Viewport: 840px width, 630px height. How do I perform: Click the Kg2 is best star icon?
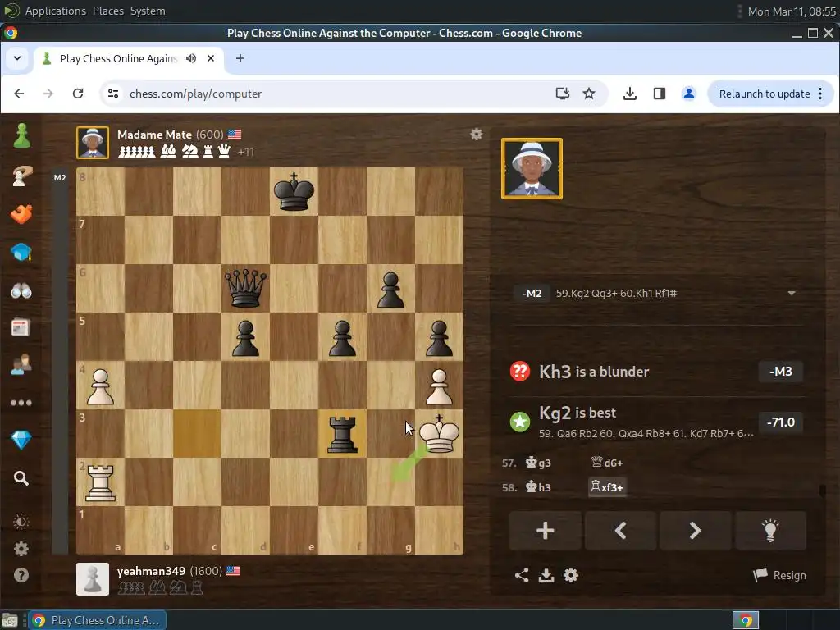(519, 422)
